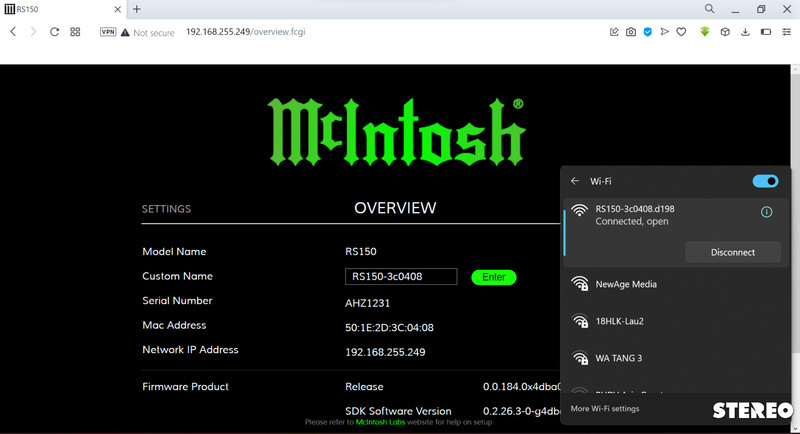Open the blue ad blocker shield
The width and height of the screenshot is (800, 434).
(648, 32)
